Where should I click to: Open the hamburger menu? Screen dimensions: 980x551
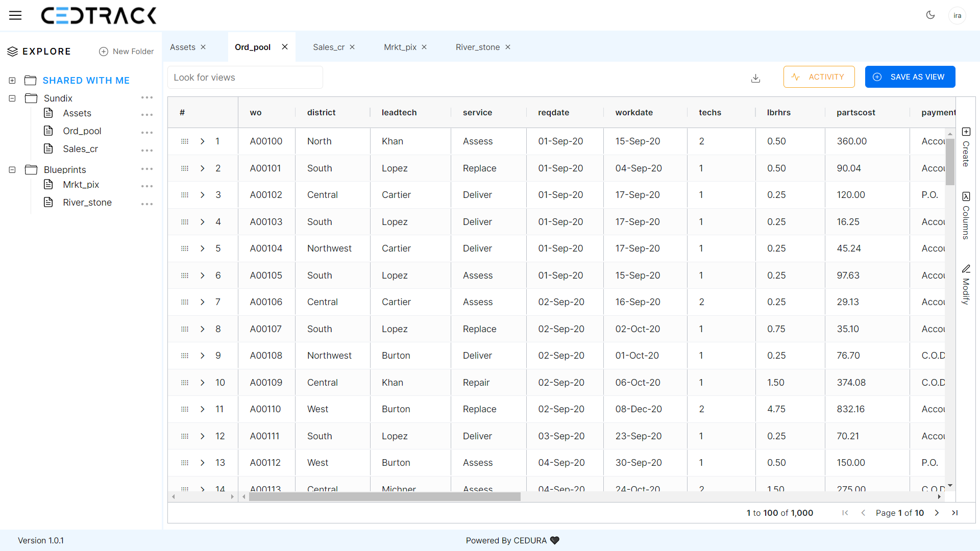pyautogui.click(x=15, y=15)
